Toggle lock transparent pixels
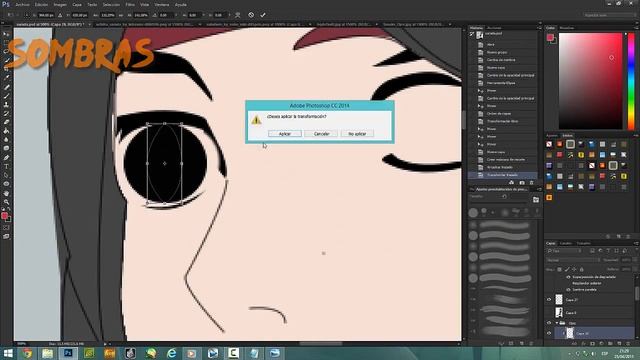 click(560, 269)
